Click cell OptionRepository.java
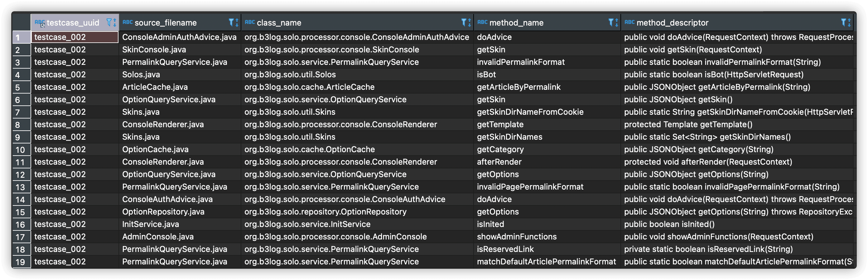The height and width of the screenshot is (280, 868). 179,212
